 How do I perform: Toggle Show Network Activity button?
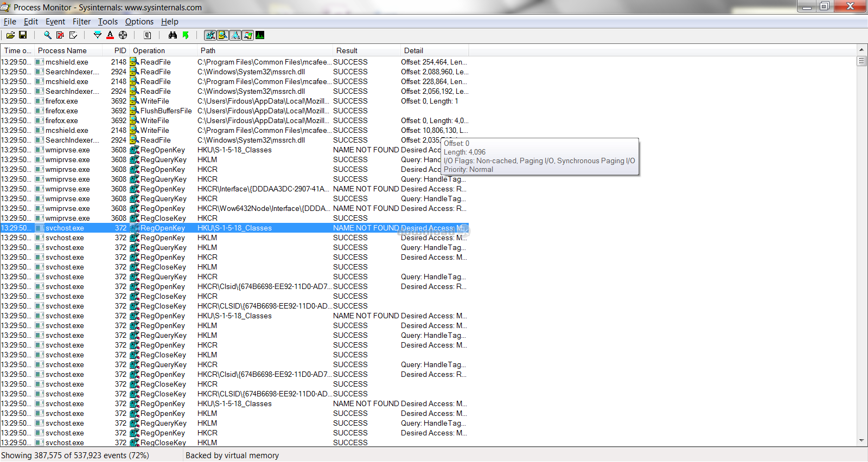(235, 35)
